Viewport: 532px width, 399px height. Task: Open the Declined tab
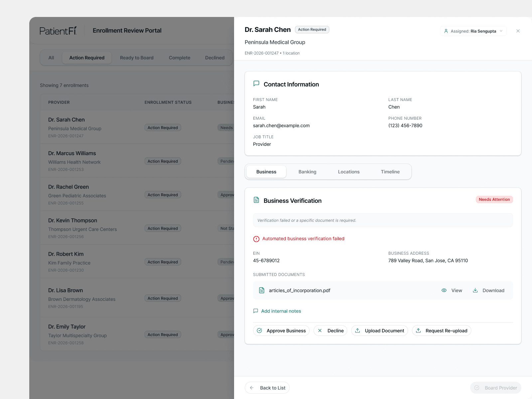(x=215, y=58)
